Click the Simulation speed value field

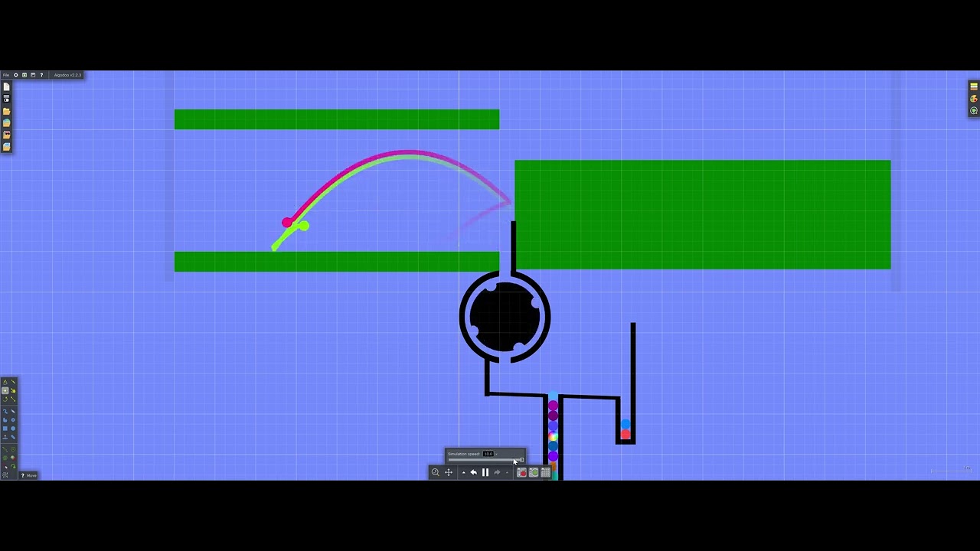(488, 454)
